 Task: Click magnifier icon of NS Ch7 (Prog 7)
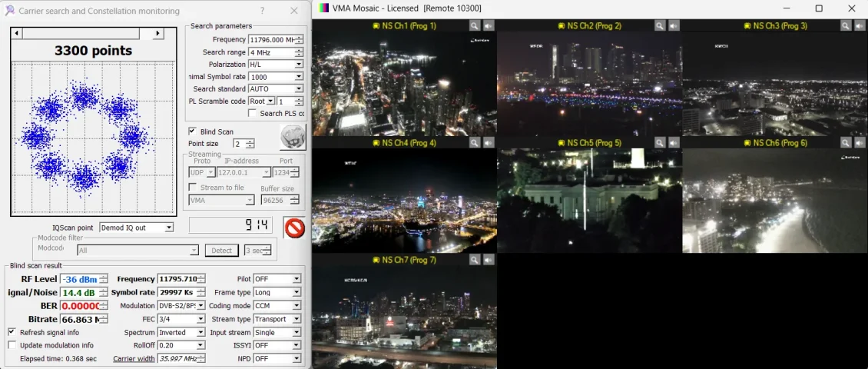pos(475,260)
